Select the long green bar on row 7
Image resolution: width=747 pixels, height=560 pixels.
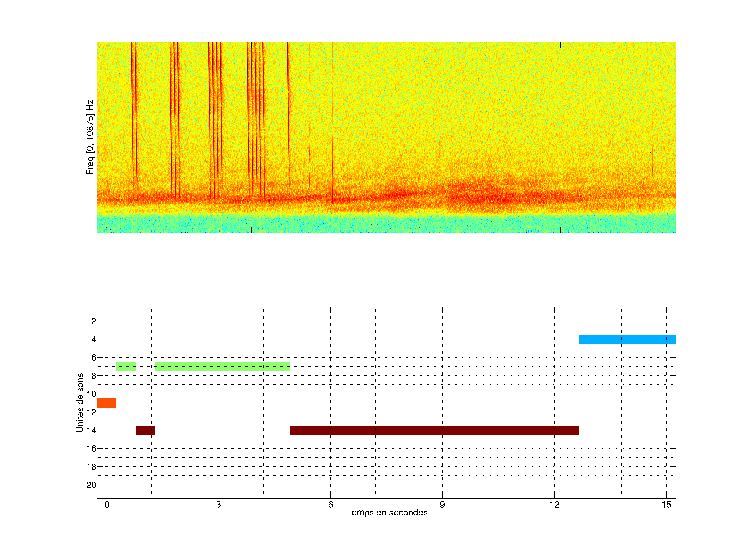222,366
